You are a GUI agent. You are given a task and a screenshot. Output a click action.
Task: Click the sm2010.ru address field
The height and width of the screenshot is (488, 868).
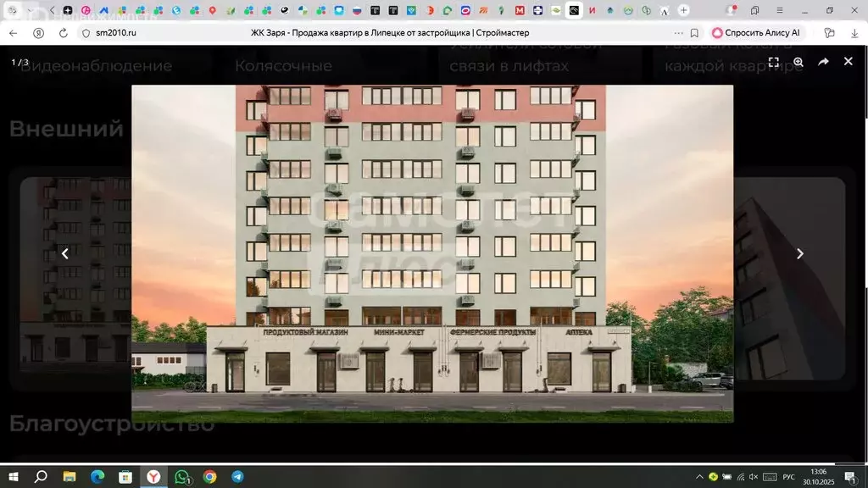(116, 32)
